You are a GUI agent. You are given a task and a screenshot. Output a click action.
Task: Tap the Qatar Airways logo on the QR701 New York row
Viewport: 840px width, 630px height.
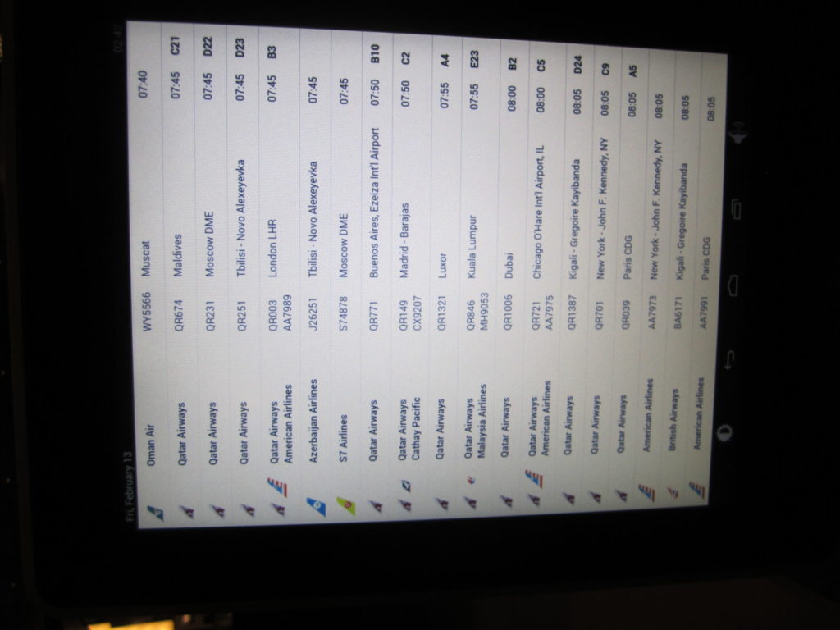click(596, 497)
